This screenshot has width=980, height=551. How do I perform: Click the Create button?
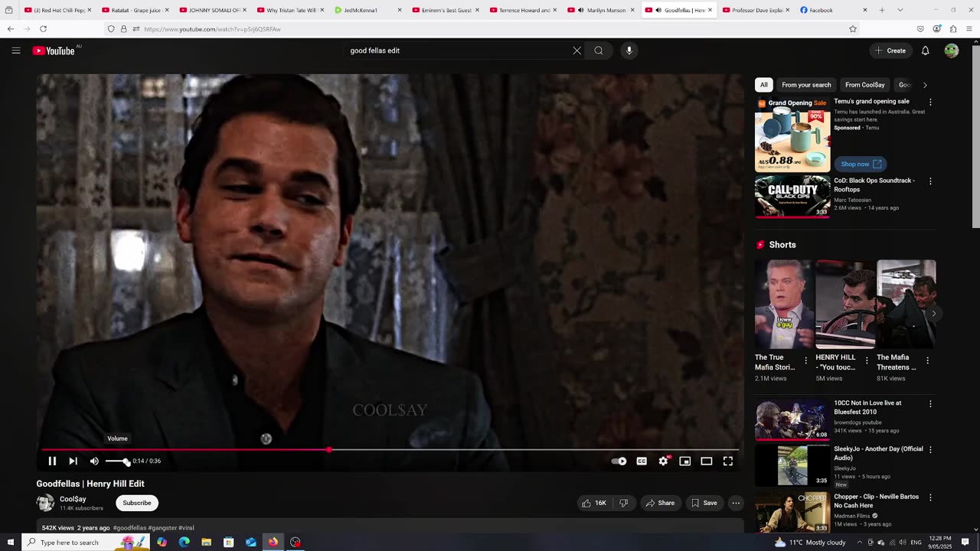[890, 51]
